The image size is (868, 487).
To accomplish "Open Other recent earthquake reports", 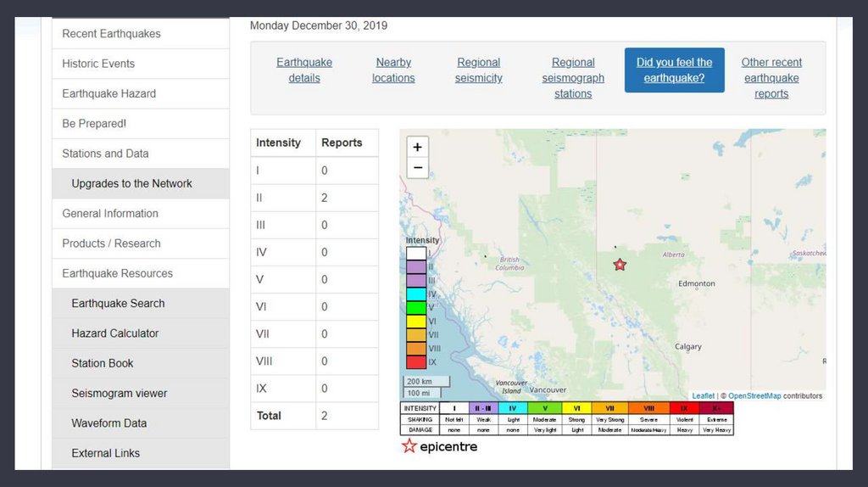I will tap(771, 78).
